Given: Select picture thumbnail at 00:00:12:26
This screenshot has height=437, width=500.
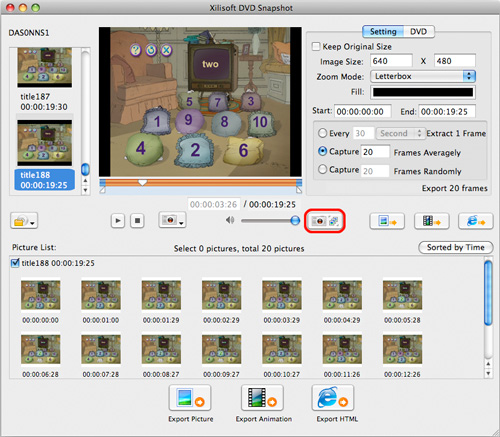Looking at the screenshot, I should [x=402, y=349].
